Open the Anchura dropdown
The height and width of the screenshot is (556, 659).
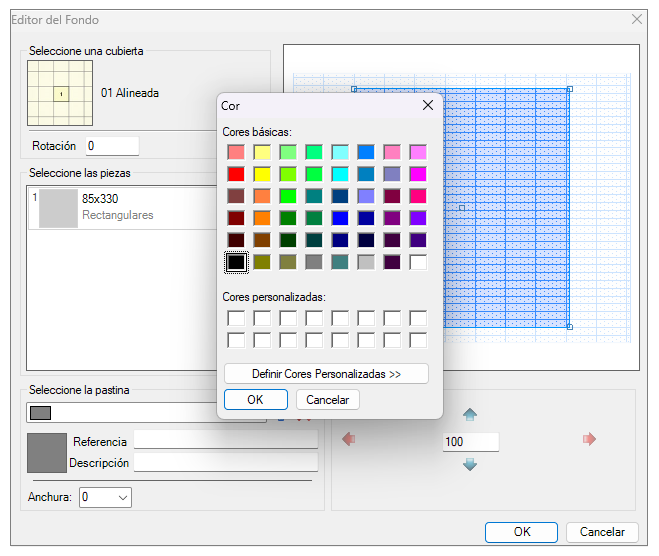(105, 498)
